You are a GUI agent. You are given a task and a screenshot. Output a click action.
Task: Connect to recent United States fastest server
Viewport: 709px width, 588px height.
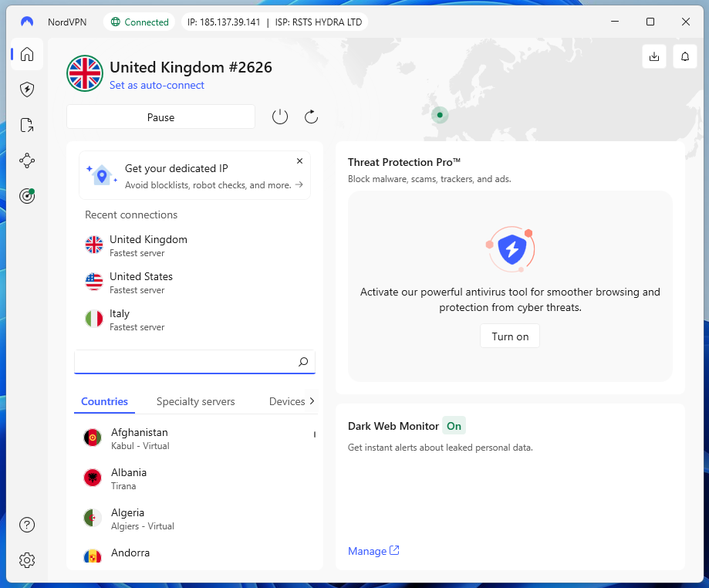pos(194,282)
